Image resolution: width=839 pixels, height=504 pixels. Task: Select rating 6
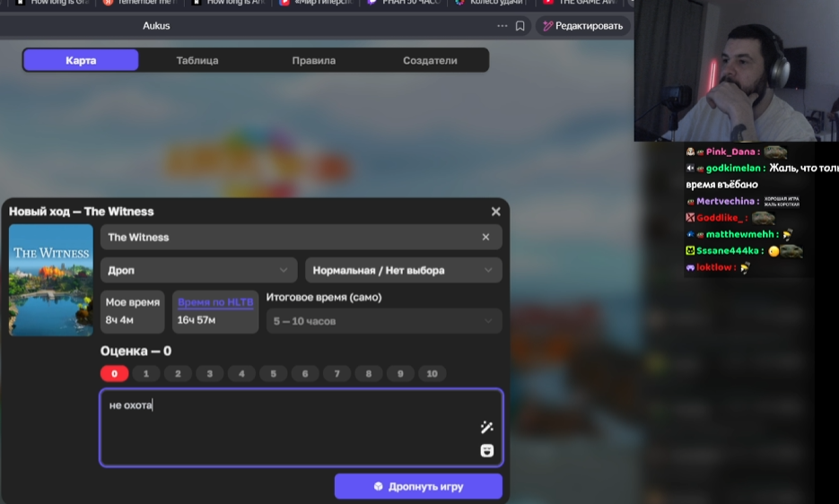[305, 373]
